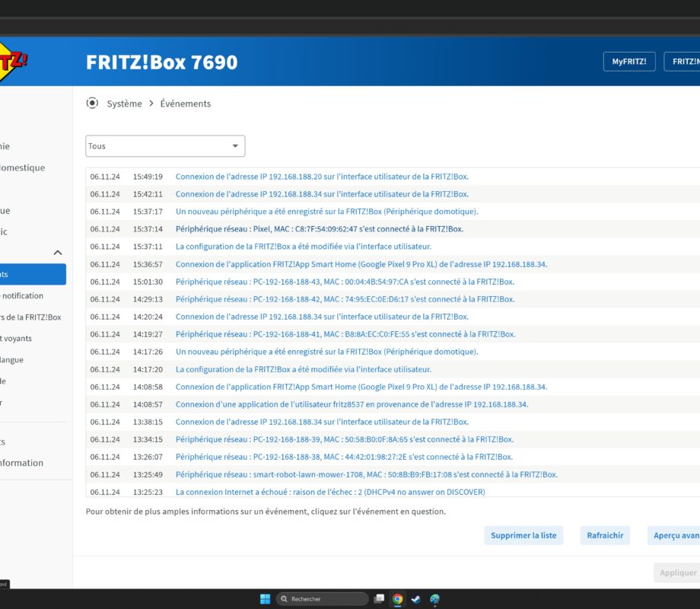Open the new device registered event at 15:37:17

click(x=326, y=212)
